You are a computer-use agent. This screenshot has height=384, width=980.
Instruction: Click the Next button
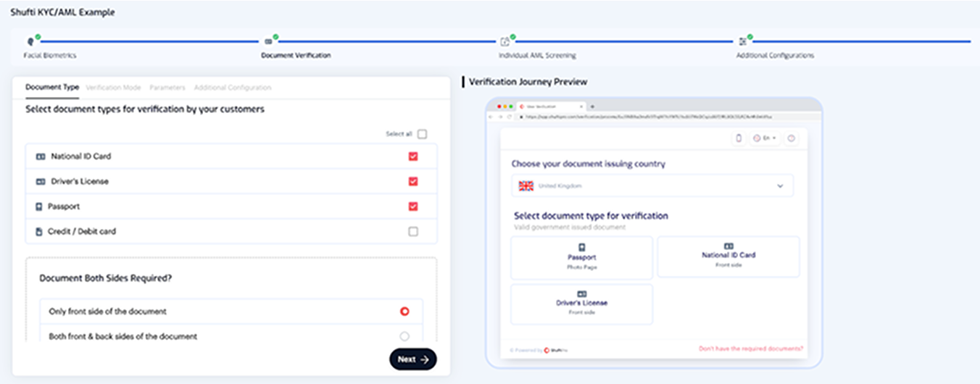tap(413, 359)
